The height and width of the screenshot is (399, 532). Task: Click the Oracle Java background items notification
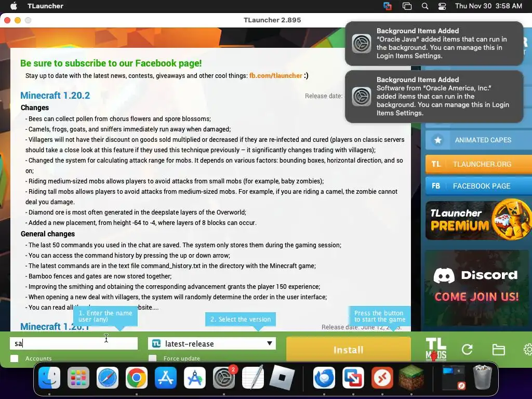pyautogui.click(x=434, y=44)
